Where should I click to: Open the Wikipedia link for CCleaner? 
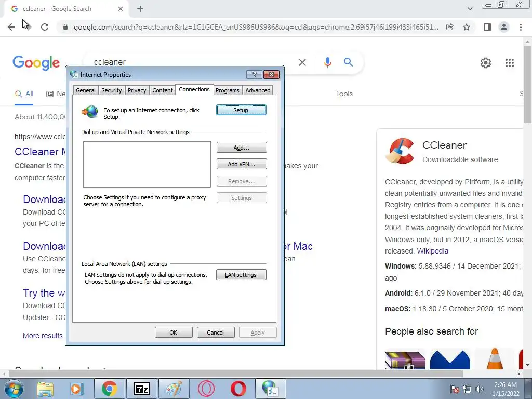pos(432,251)
